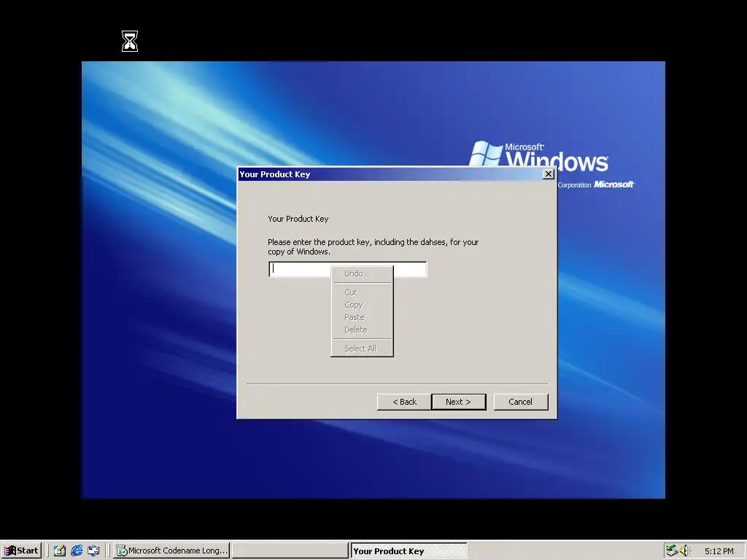Click the Quick Launch icon after Internet Explorer
The image size is (747, 560).
(x=93, y=551)
